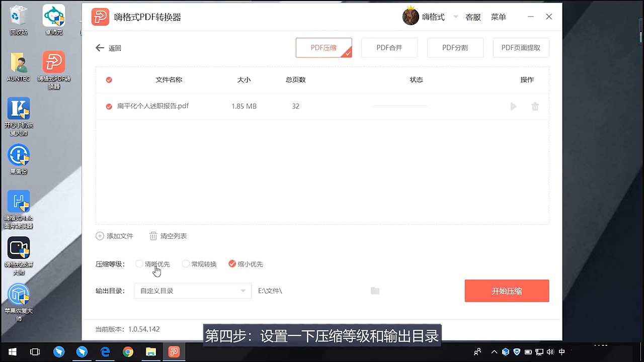
Task: Uncheck 扁平化个人述职报告.pdf file checkbox
Action: (109, 106)
